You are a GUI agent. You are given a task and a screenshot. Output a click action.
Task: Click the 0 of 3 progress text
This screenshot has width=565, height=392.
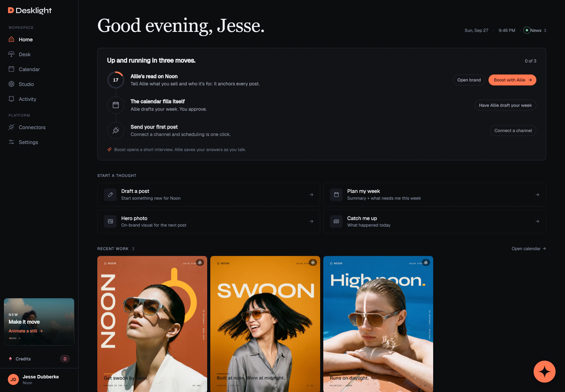[x=530, y=61]
